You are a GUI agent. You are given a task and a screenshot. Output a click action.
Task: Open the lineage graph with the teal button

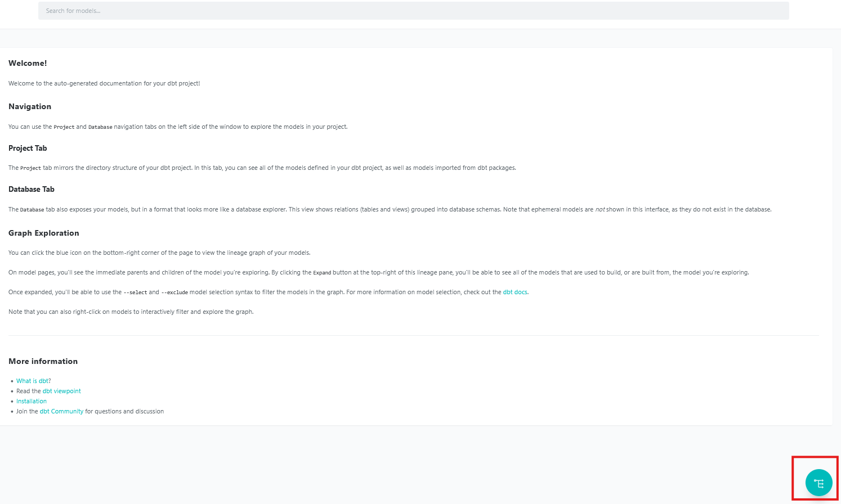[x=818, y=483]
